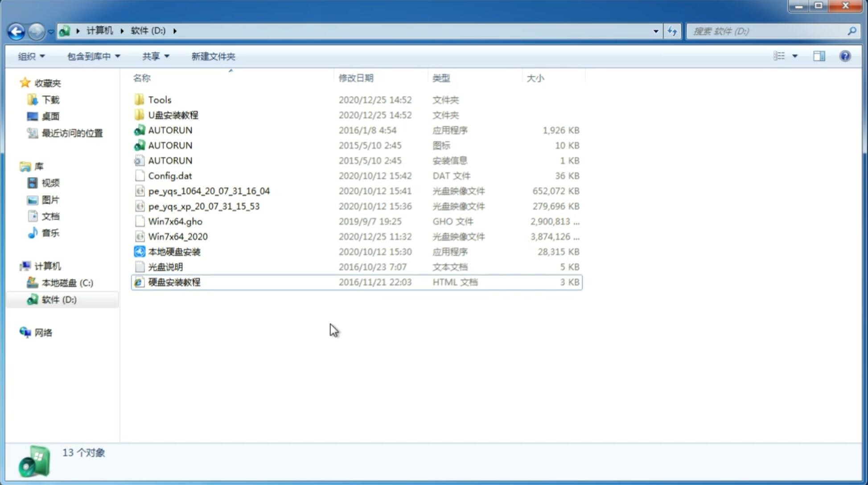Open Win7x64_2020 disc image file
The height and width of the screenshot is (485, 868).
[x=177, y=237]
